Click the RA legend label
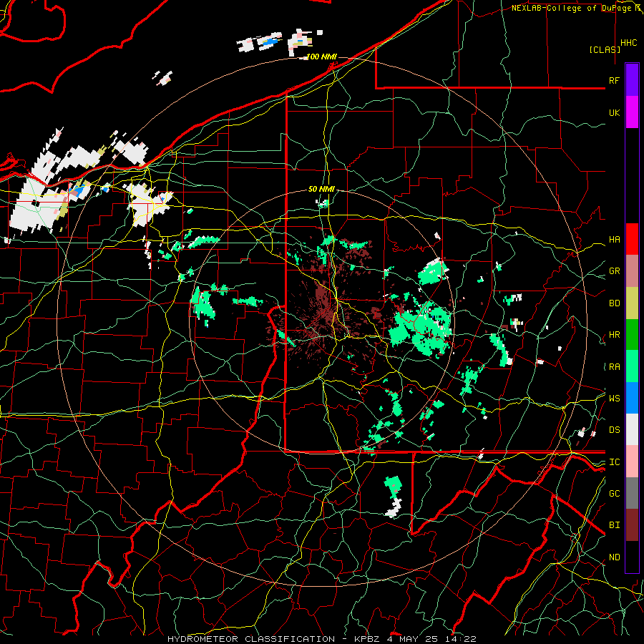644x644 pixels. click(x=614, y=367)
